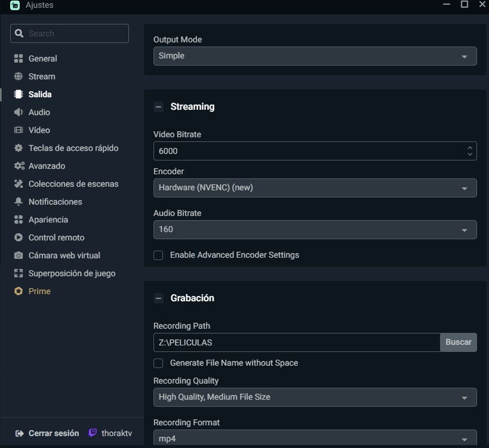This screenshot has height=448, width=489.
Task: Increase Video Bitrate with the up arrow
Action: coord(470,147)
